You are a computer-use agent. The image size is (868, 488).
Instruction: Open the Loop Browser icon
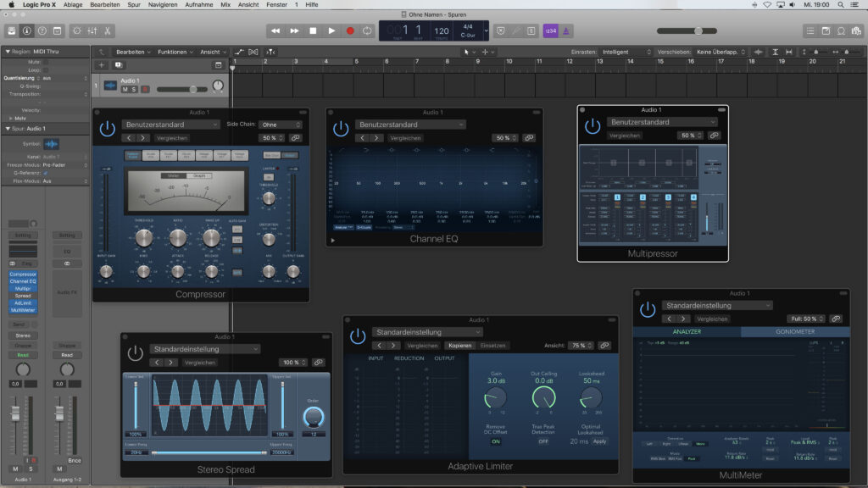[841, 31]
